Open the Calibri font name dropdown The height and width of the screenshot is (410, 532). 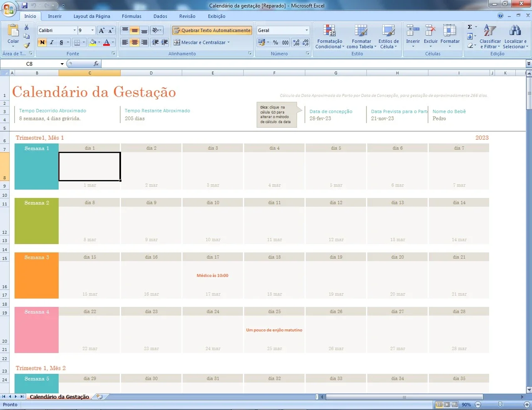coord(74,30)
